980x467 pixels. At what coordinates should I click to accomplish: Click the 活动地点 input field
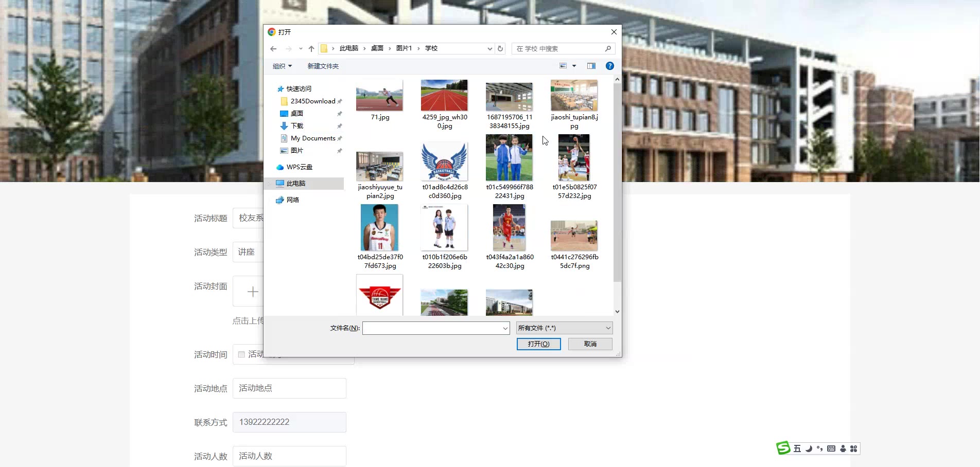289,388
